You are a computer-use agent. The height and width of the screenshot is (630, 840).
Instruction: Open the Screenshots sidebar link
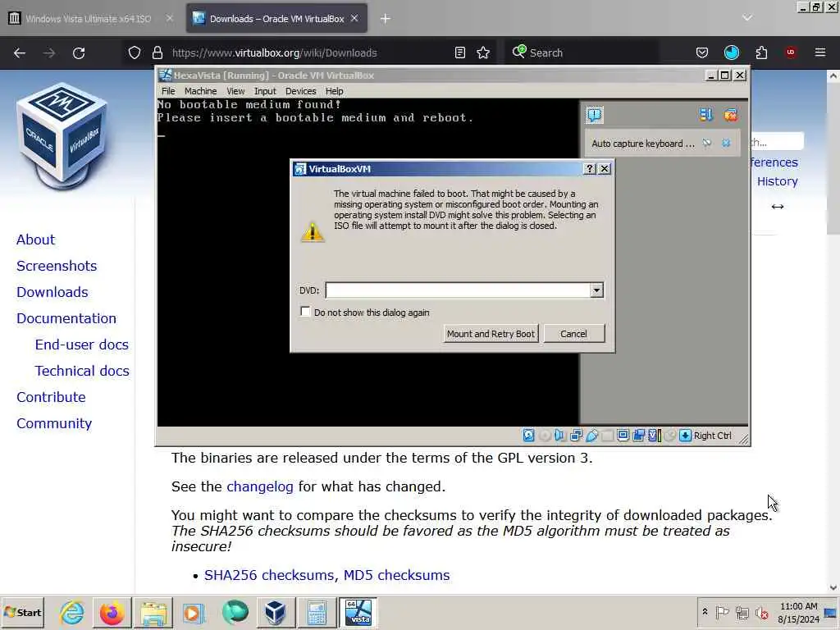pos(57,266)
